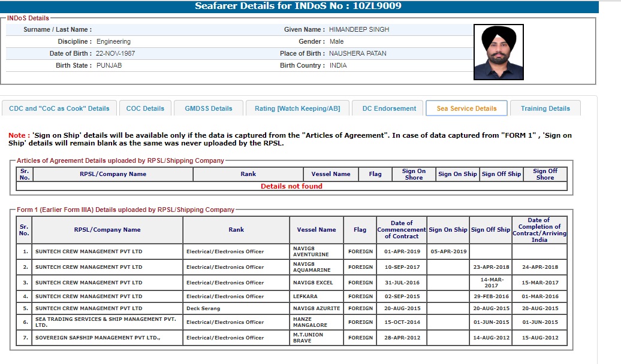The width and height of the screenshot is (621, 364).
Task: Click the Given Name value HIMANDEEP SINGH
Action: click(x=359, y=29)
